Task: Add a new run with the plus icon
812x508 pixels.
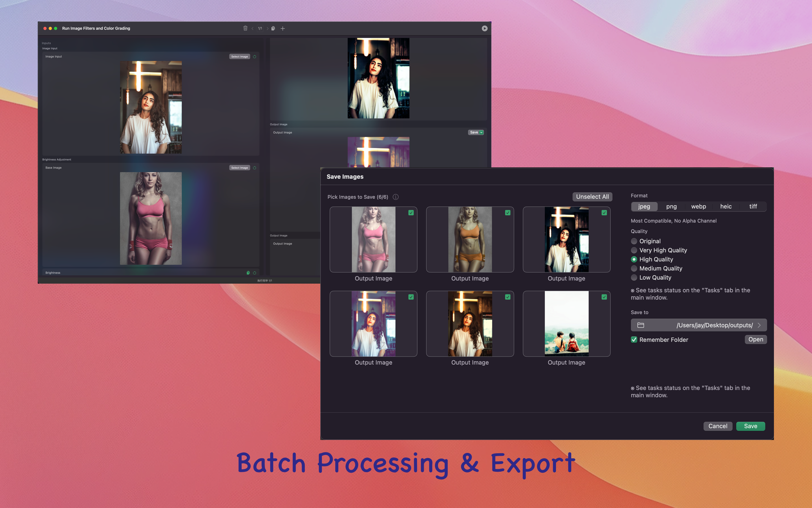Action: pos(283,29)
